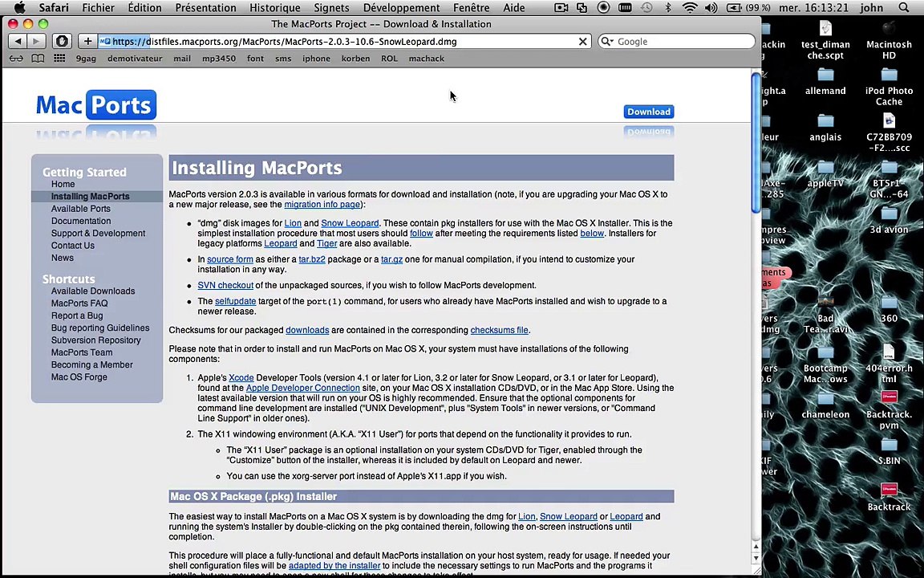
Task: Open volume control in menu bar
Action: click(x=711, y=8)
